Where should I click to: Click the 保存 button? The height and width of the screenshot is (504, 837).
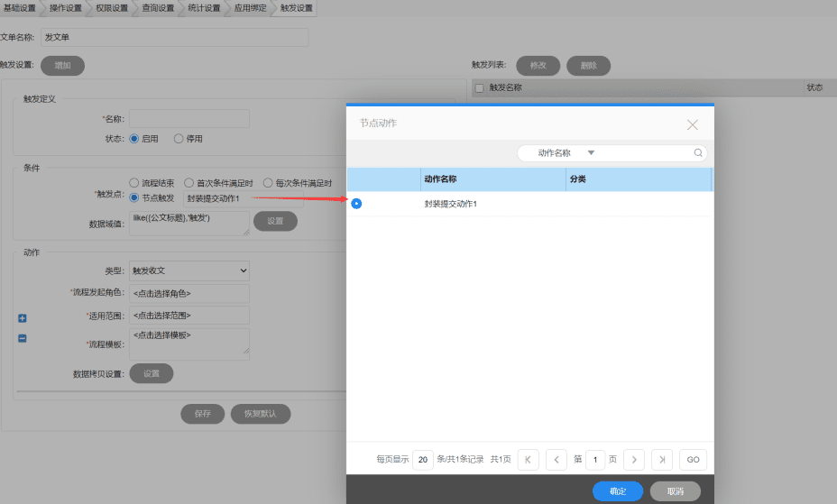click(202, 414)
